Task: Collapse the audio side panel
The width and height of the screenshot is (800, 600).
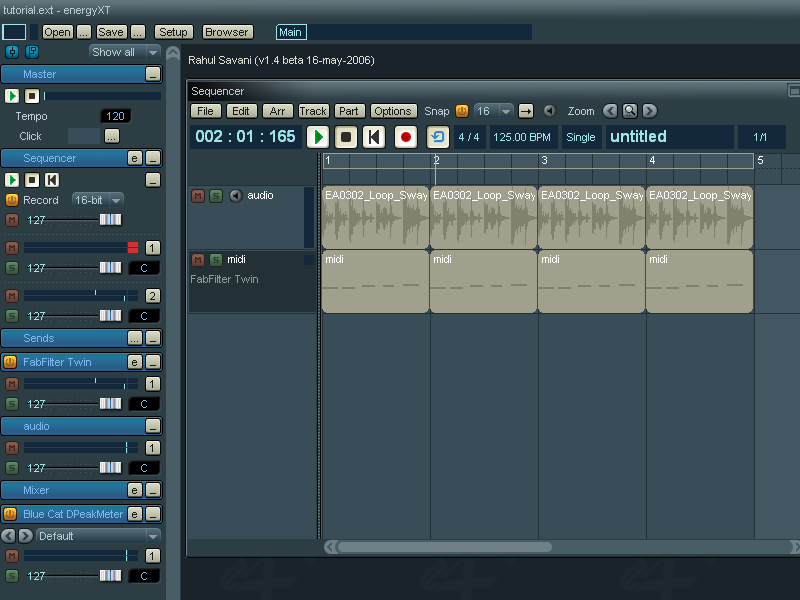Action: point(153,426)
